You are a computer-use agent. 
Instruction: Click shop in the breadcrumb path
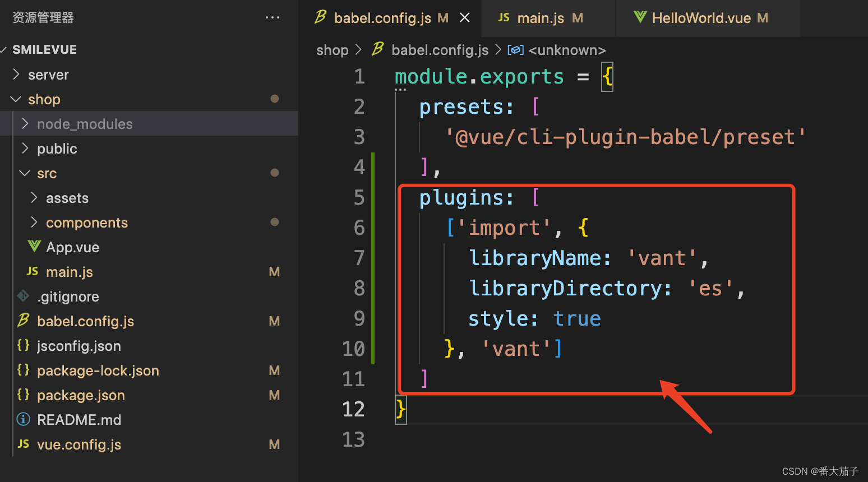pyautogui.click(x=332, y=50)
